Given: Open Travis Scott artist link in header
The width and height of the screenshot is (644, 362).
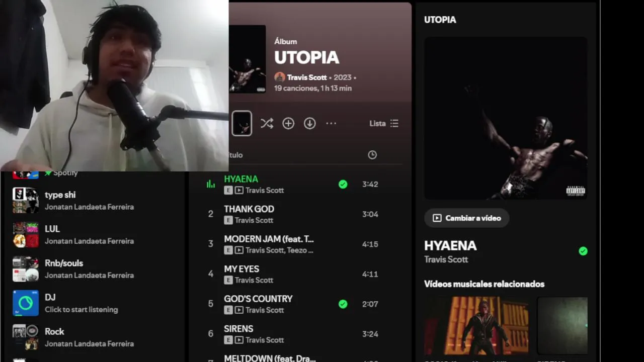Looking at the screenshot, I should [x=307, y=77].
